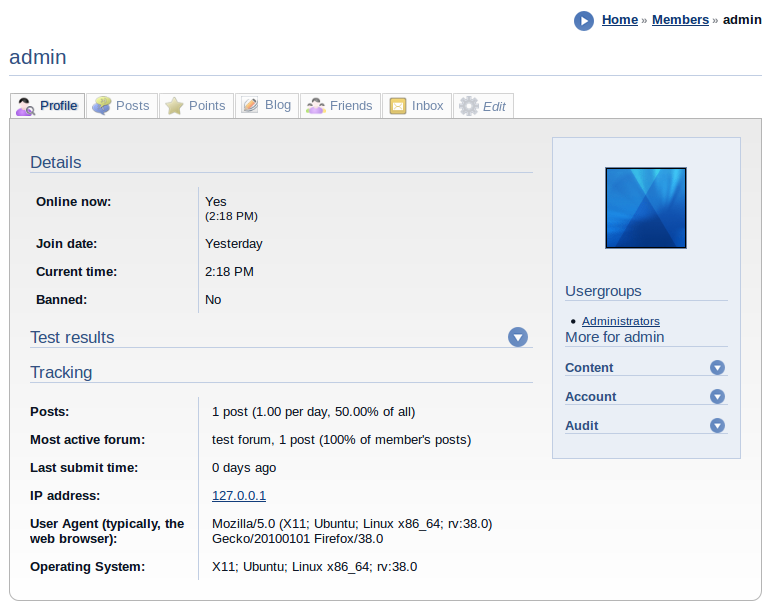This screenshot has width=772, height=608.
Task: Expand the Content menu arrow
Action: tap(717, 367)
